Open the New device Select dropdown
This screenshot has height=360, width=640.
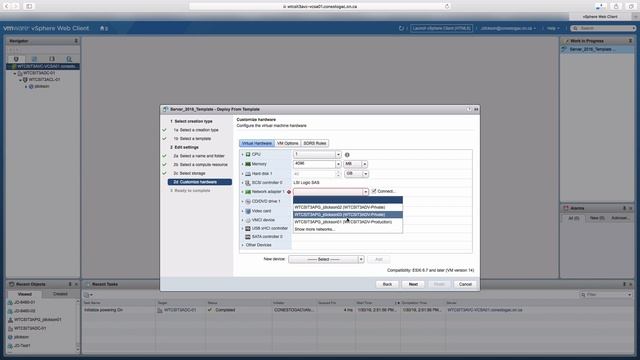pos(326,259)
